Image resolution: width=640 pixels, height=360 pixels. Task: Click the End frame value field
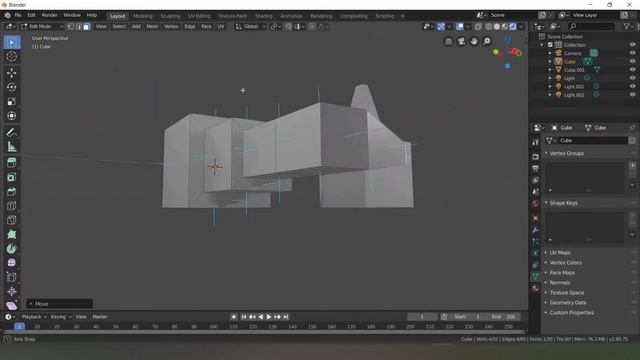[x=503, y=317]
